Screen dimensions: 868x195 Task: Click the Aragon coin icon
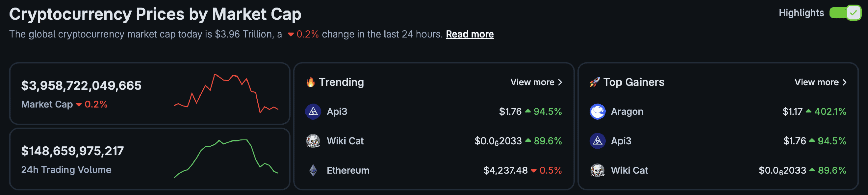597,111
